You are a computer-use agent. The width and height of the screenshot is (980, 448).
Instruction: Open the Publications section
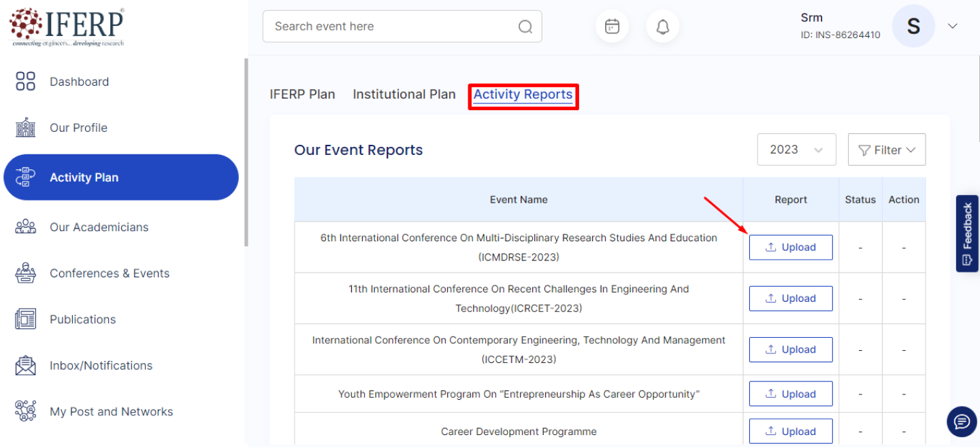point(82,319)
